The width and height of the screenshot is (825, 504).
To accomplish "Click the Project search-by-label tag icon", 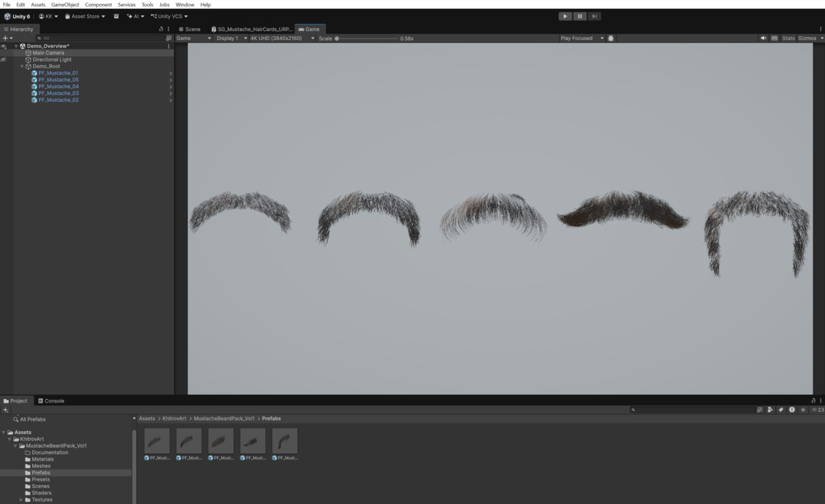I will (780, 410).
